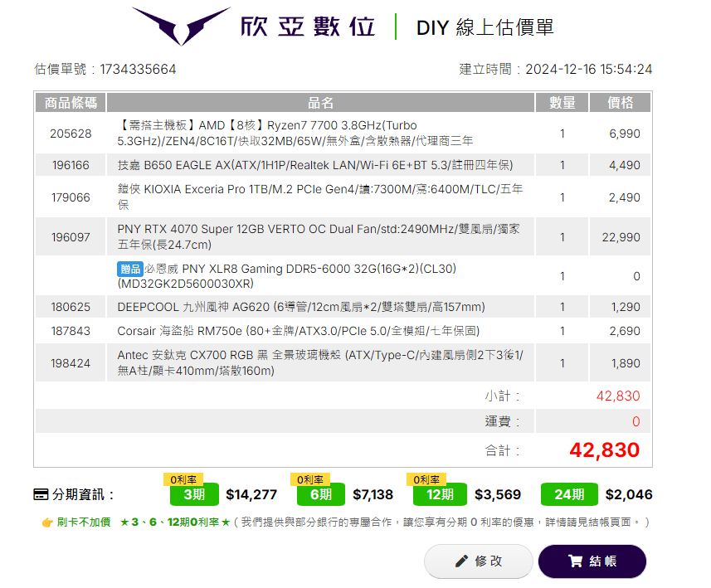Open the PNY RTX 4070 Super item
Image resolution: width=711 pixels, height=588 pixels.
tap(319, 236)
